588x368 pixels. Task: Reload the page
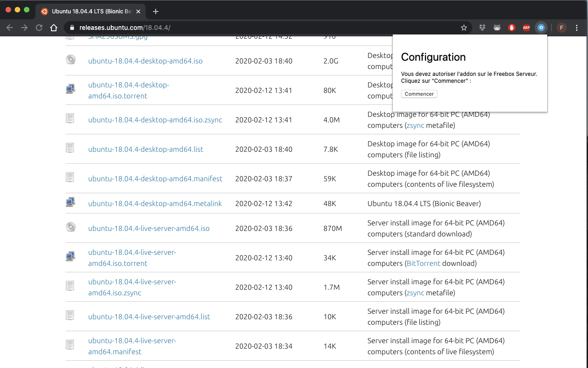(x=39, y=28)
